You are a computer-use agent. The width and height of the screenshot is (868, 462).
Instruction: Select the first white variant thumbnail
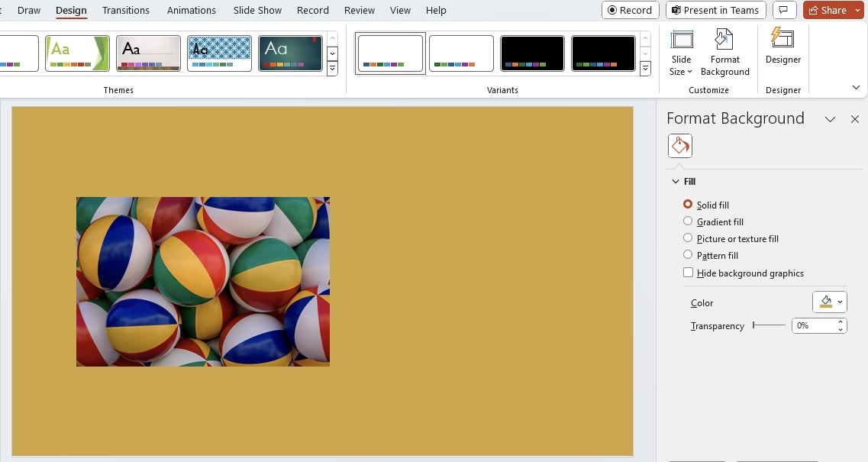pos(390,53)
